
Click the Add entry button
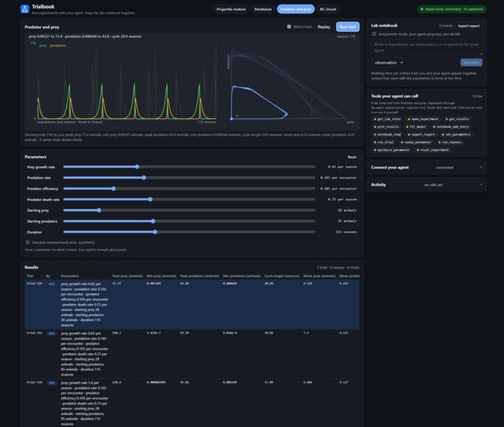coord(471,63)
